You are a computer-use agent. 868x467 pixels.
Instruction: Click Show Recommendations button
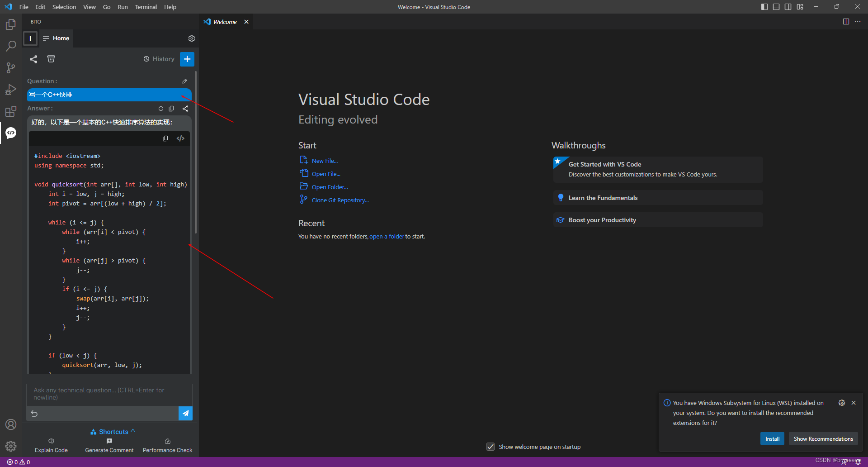point(823,439)
